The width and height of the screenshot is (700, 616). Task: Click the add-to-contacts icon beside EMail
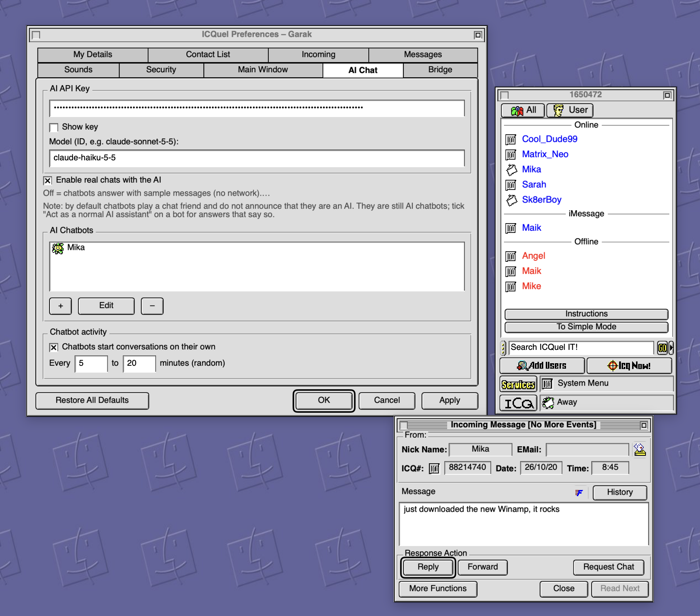tap(640, 450)
